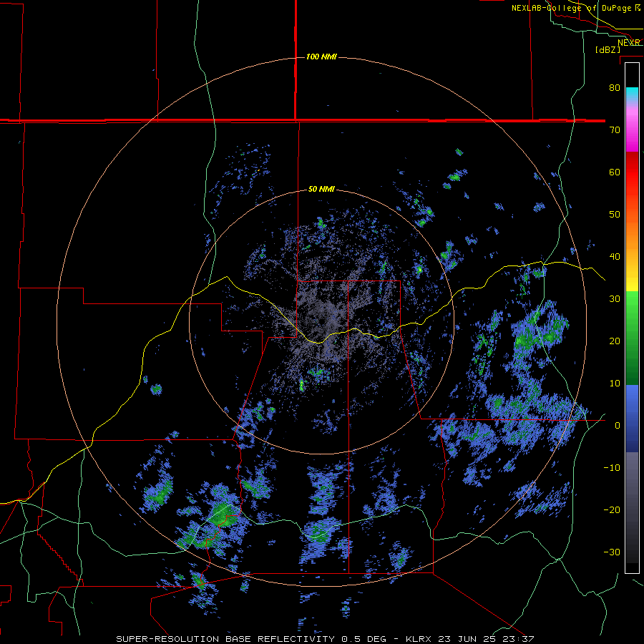Image resolution: width=644 pixels, height=644 pixels.
Task: Click the red section of the color bar
Action: [x=632, y=172]
